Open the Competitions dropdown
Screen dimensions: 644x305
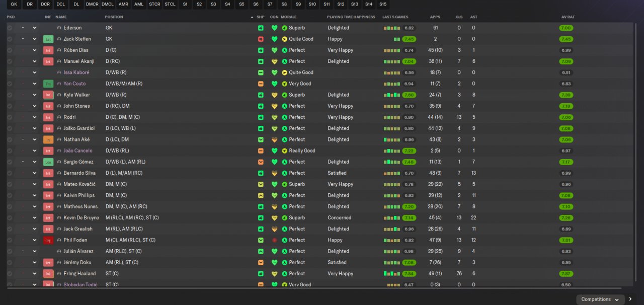[600, 299]
